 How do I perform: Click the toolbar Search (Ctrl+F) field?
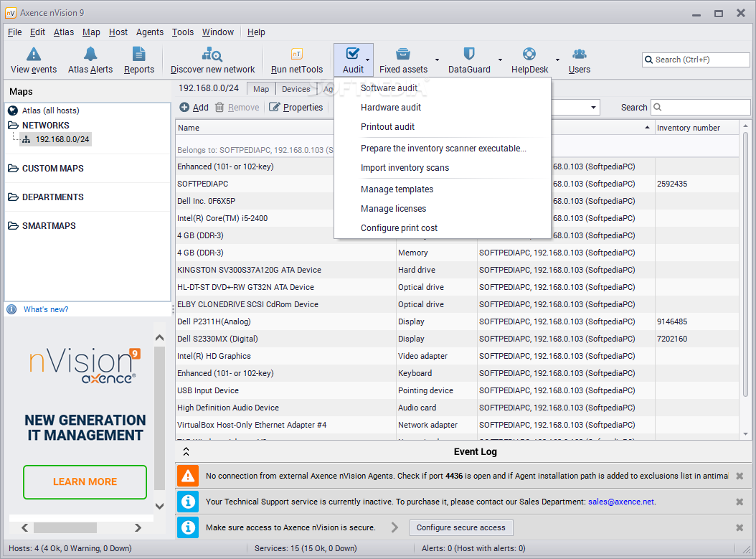(x=696, y=60)
